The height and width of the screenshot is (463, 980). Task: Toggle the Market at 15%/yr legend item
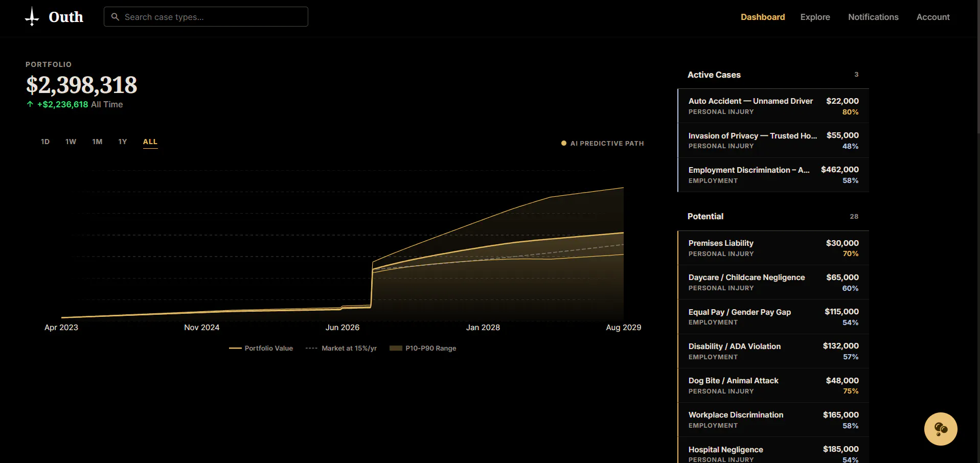[x=341, y=349]
